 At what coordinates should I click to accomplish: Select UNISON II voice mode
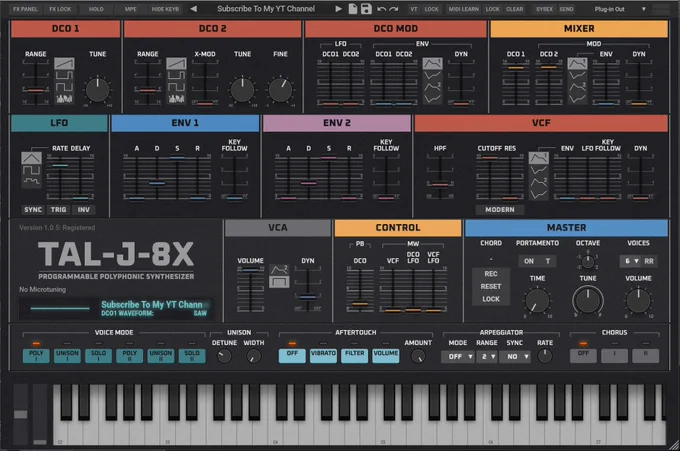[160, 356]
